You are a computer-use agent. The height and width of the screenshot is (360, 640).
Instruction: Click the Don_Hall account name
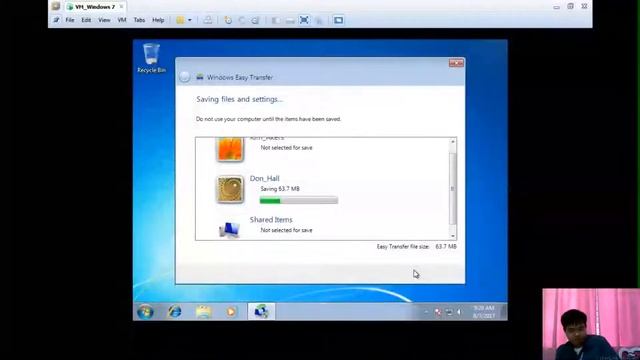point(264,178)
